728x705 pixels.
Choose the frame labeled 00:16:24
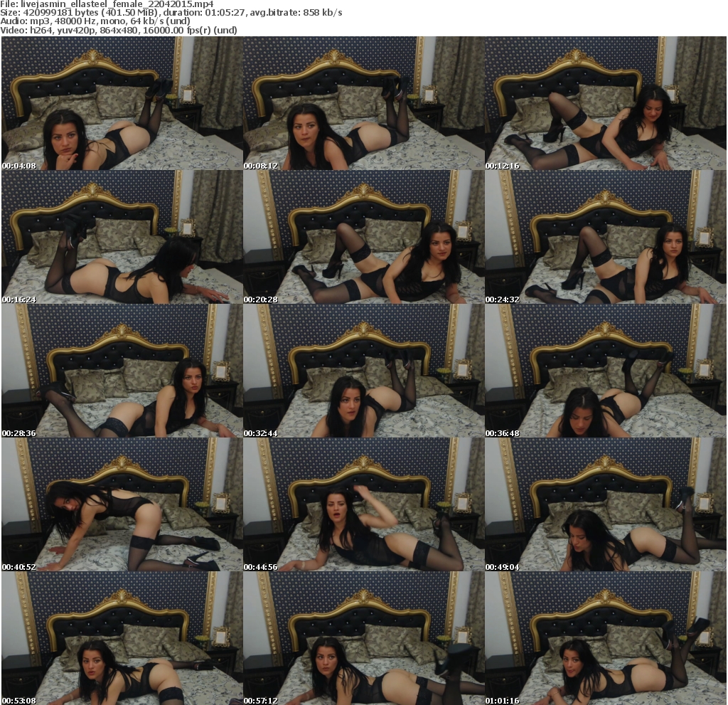(122, 237)
